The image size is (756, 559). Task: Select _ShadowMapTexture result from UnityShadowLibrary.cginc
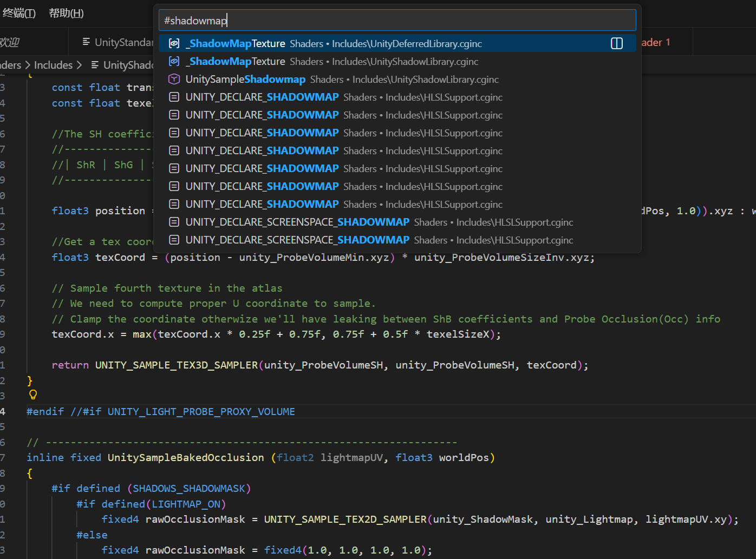[x=397, y=61]
